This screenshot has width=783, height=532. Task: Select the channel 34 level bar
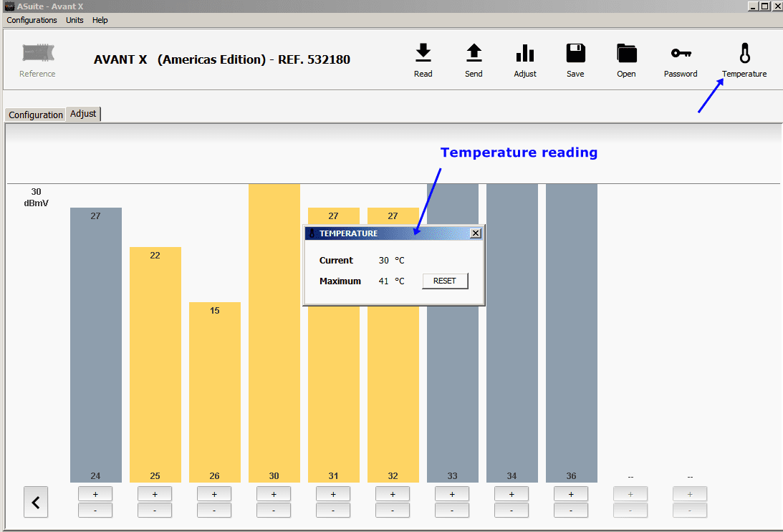(x=511, y=333)
